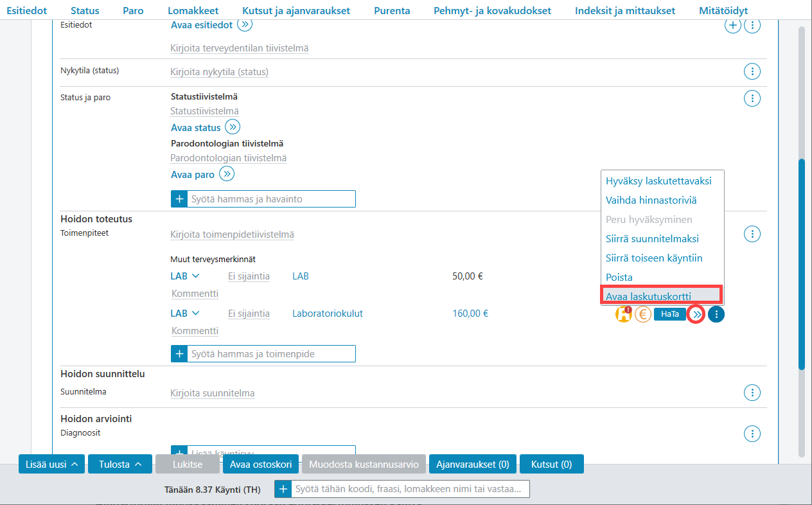Click the double-arrow icon circled in red

click(x=696, y=314)
